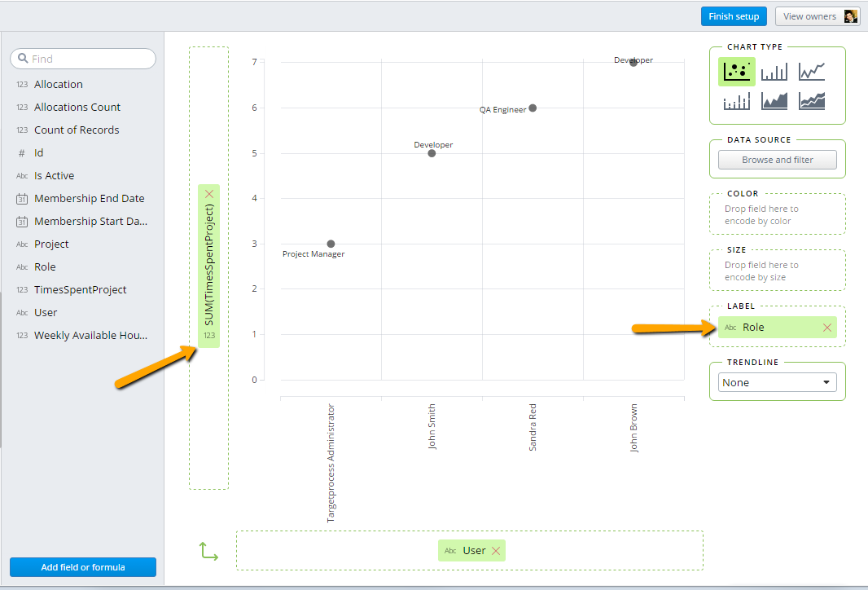The image size is (868, 590).
Task: Click the 123 icon next to Allocation
Action: (x=22, y=85)
